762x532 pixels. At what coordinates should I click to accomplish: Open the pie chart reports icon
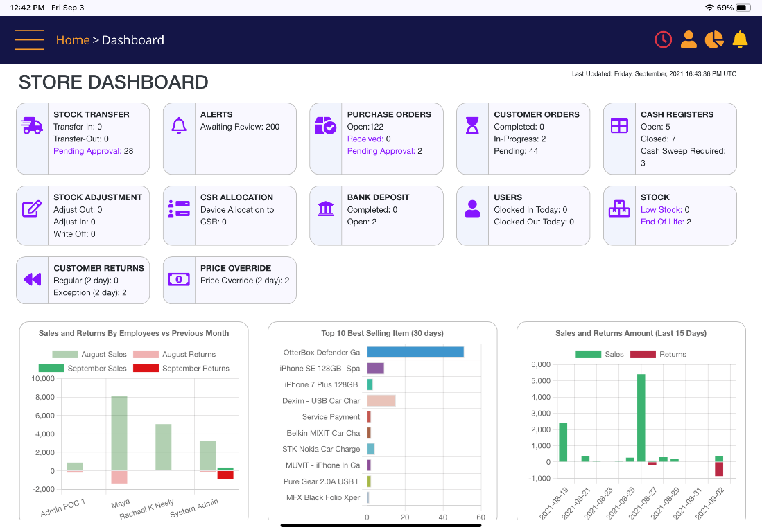pyautogui.click(x=714, y=39)
